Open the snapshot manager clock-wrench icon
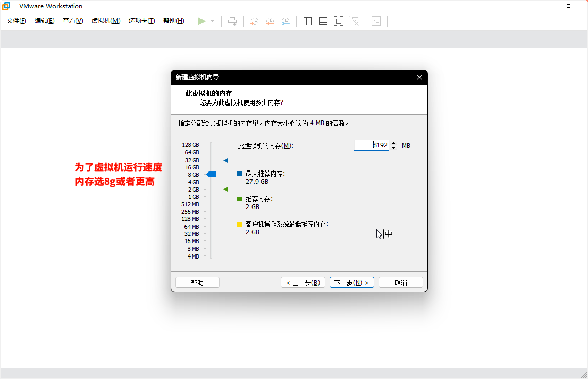Image resolution: width=588 pixels, height=379 pixels. click(x=285, y=21)
